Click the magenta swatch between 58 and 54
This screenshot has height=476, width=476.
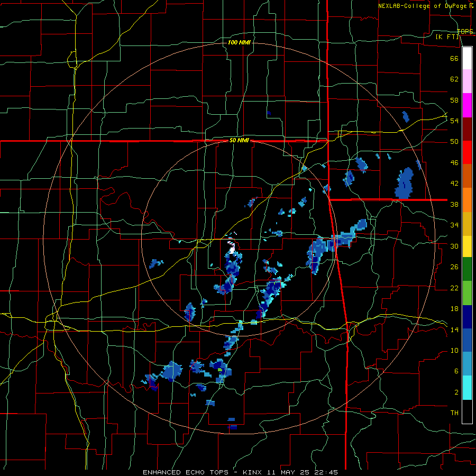pos(467,105)
